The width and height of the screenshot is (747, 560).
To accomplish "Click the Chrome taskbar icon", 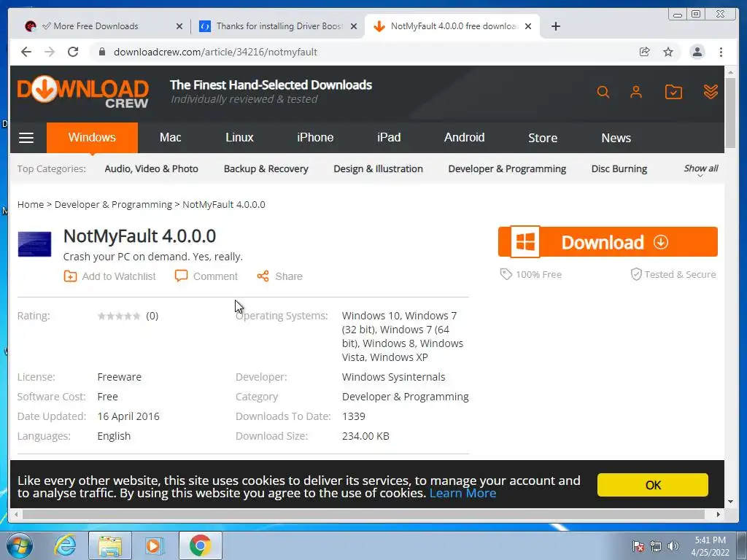I will (200, 545).
